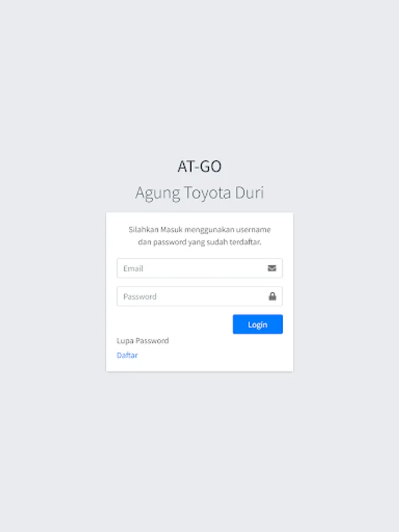Open the Daftar registration link
This screenshot has width=399, height=532.
127,355
